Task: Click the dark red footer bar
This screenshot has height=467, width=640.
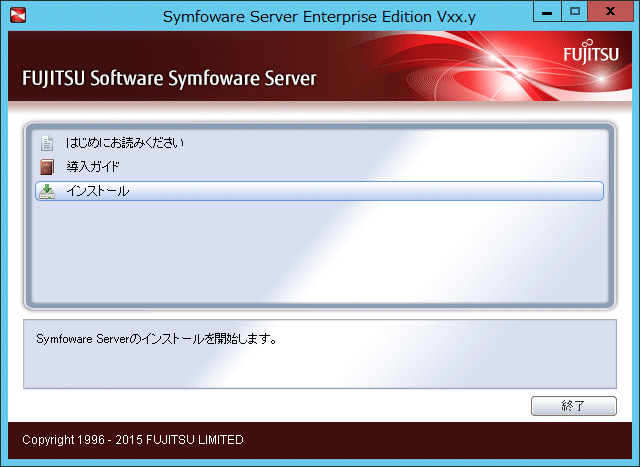Action: pyautogui.click(x=408, y=440)
